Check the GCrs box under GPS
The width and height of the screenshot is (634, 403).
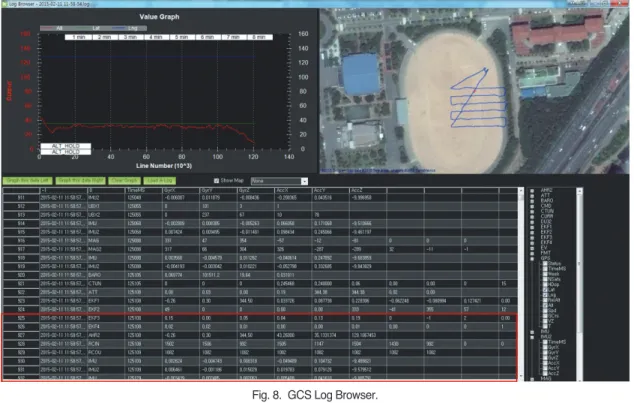point(545,316)
